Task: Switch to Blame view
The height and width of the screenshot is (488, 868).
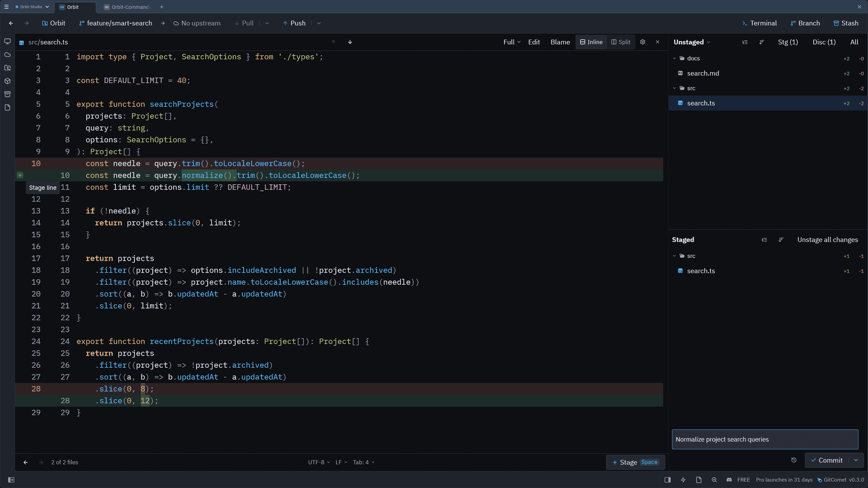Action: (560, 42)
